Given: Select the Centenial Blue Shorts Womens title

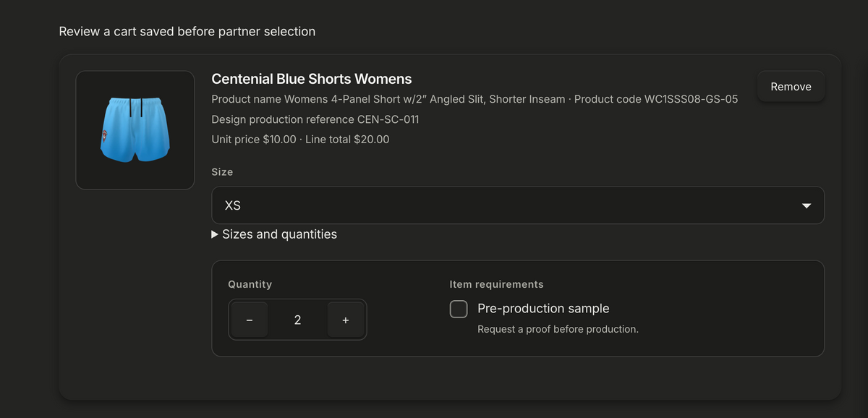Looking at the screenshot, I should (x=312, y=79).
